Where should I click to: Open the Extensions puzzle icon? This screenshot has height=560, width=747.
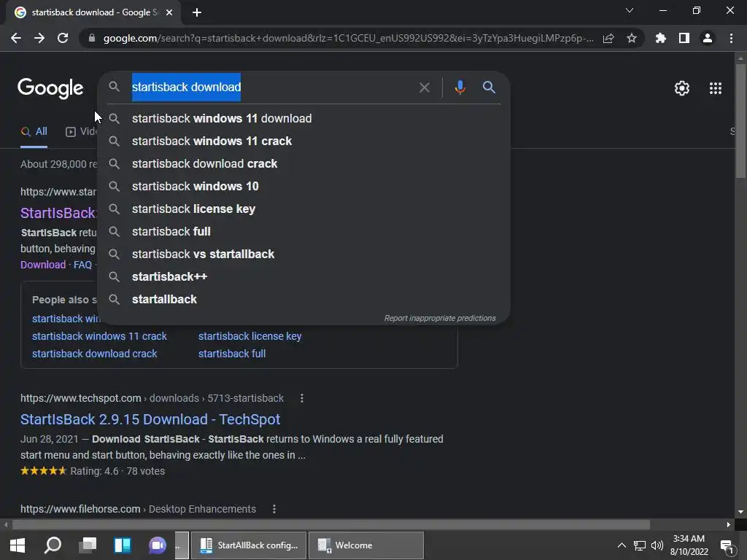tap(661, 38)
